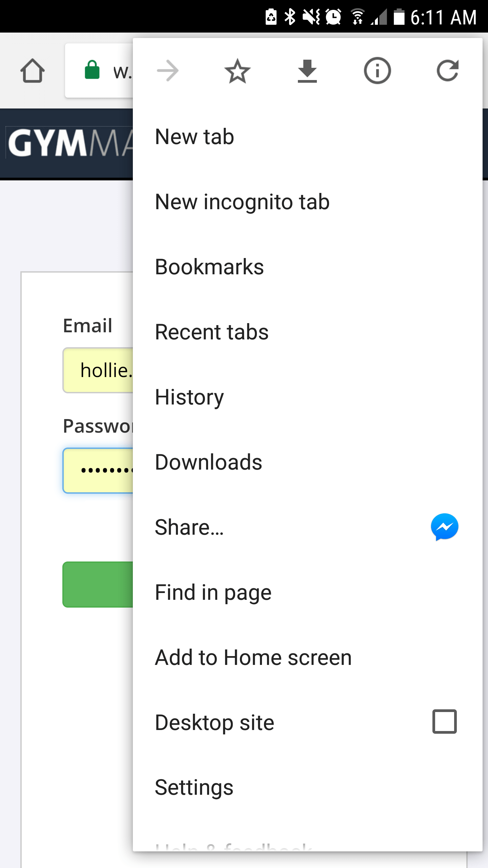Viewport: 488px width, 868px height.
Task: Tap the forward navigation arrow
Action: [x=168, y=71]
